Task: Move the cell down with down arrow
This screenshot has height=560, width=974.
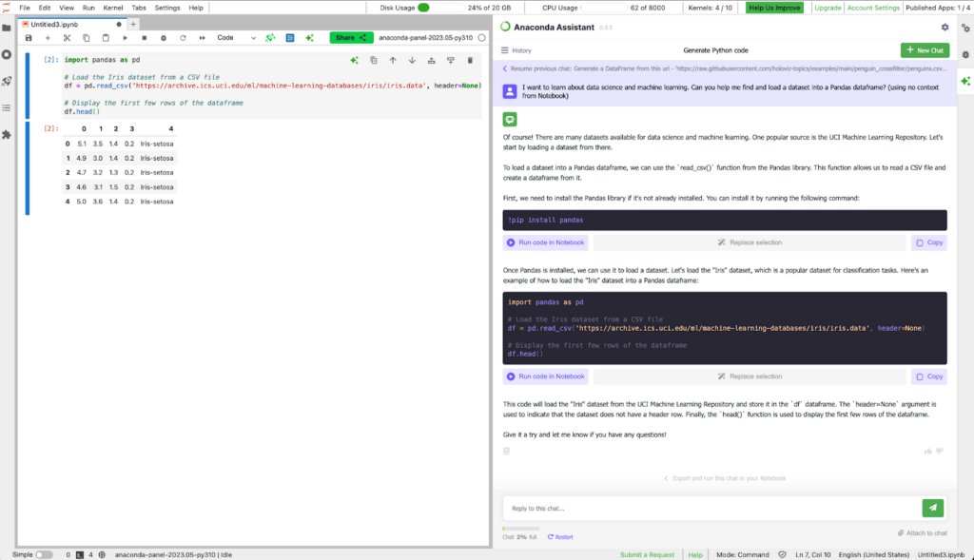Action: pos(412,60)
